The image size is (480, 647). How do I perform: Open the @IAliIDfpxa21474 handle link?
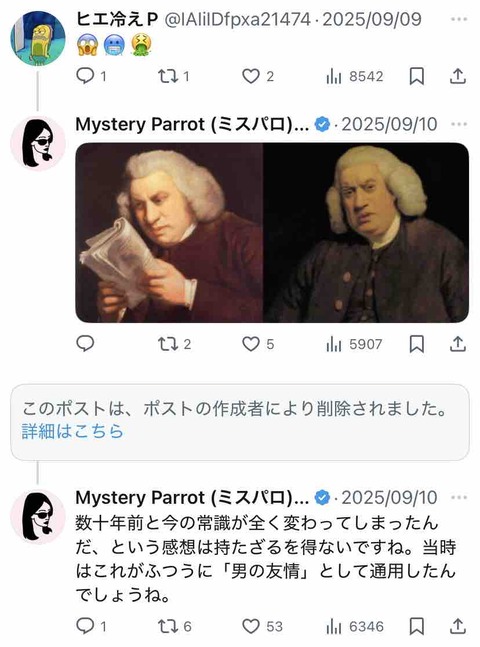pyautogui.click(x=237, y=19)
